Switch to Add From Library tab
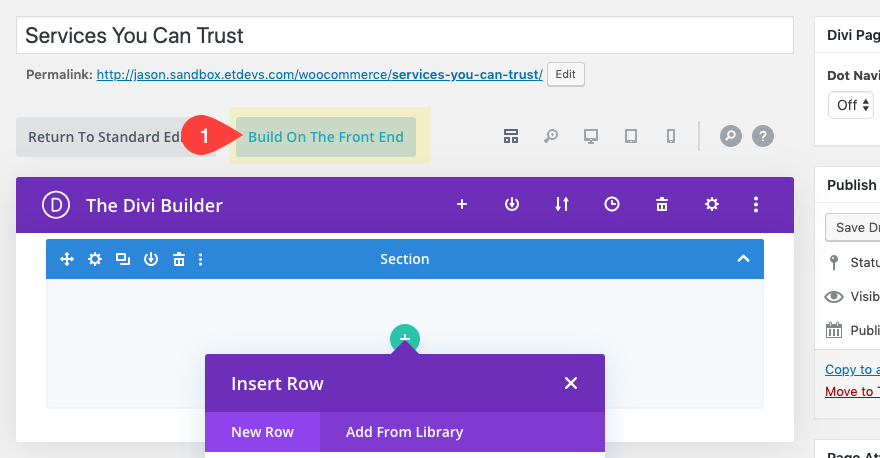The width and height of the screenshot is (880, 458). 404,433
